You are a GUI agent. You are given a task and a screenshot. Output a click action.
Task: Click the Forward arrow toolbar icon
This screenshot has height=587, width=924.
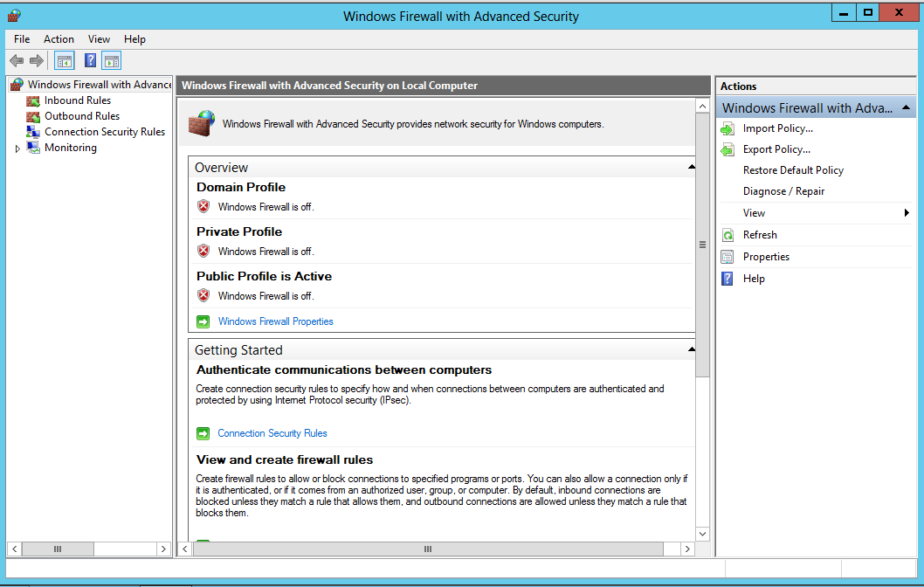[37, 60]
